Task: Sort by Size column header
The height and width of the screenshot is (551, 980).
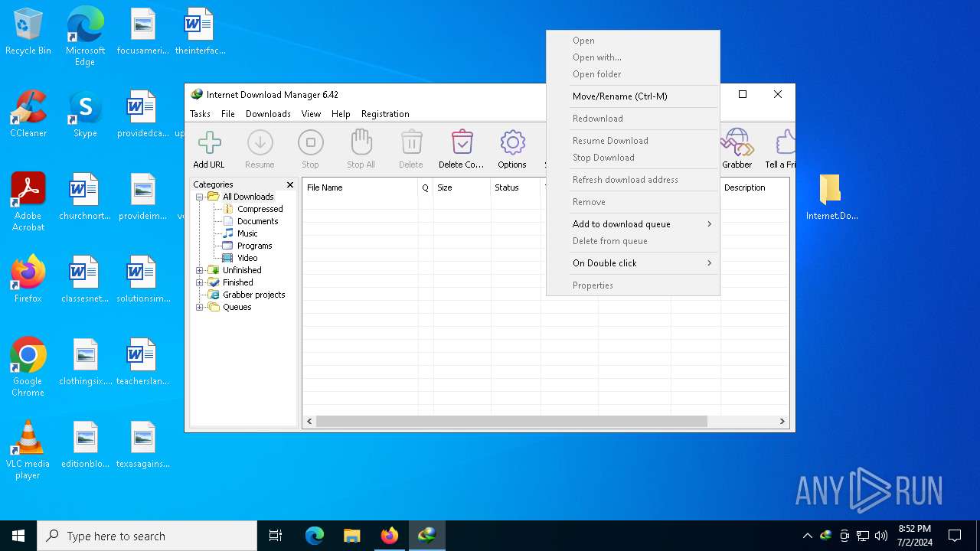Action: pyautogui.click(x=462, y=187)
